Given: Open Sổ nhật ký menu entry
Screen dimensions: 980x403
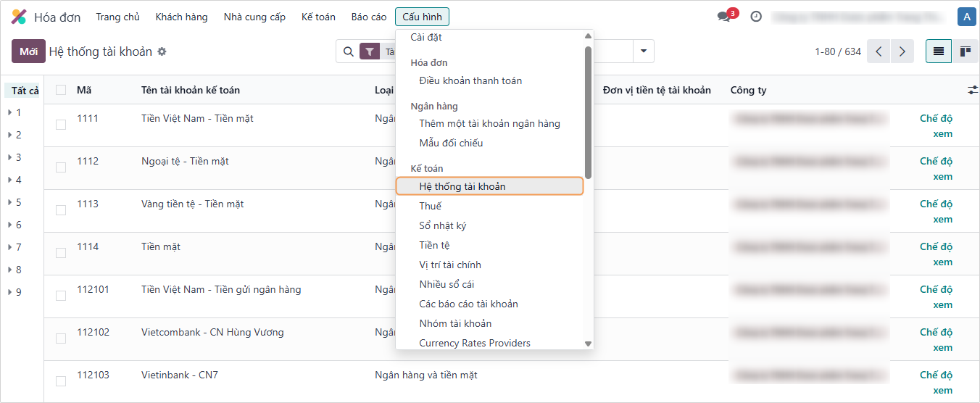Looking at the screenshot, I should pos(442,225).
